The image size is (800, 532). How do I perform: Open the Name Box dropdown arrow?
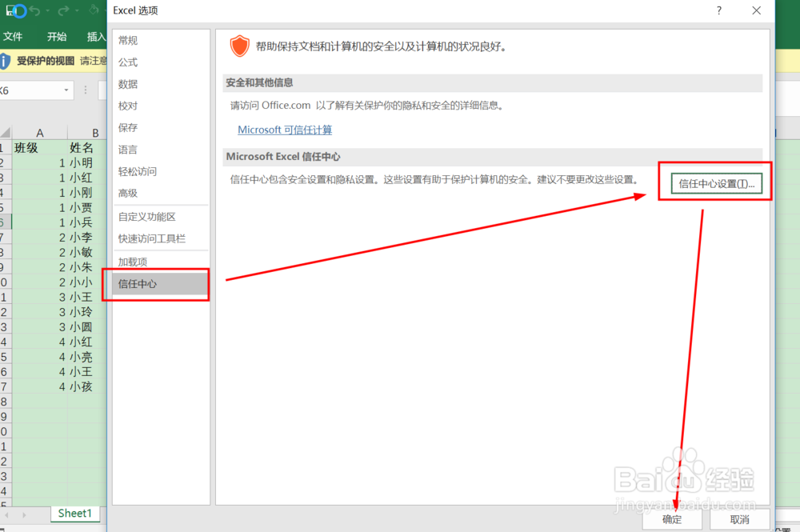point(67,90)
